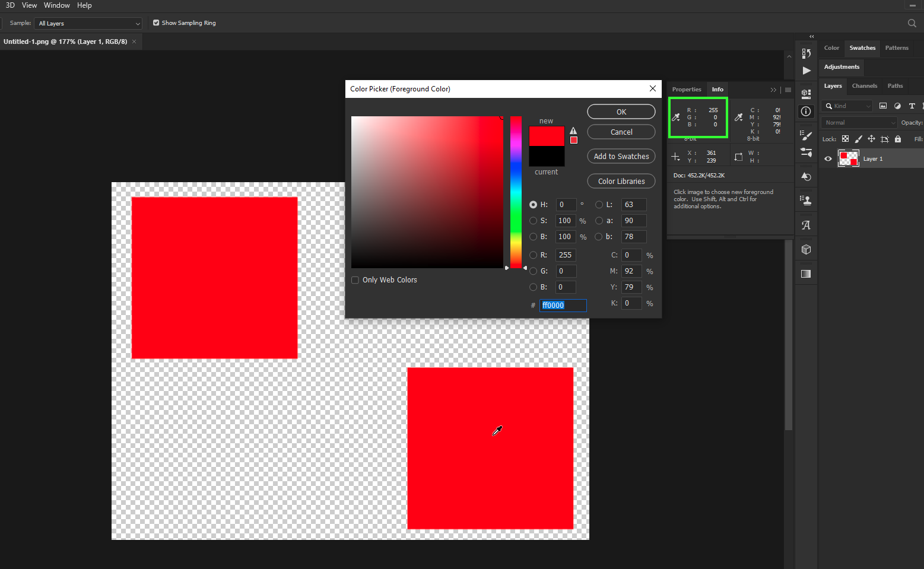Lock transparent pixels on Layer 1
This screenshot has width=924, height=569.
845,139
